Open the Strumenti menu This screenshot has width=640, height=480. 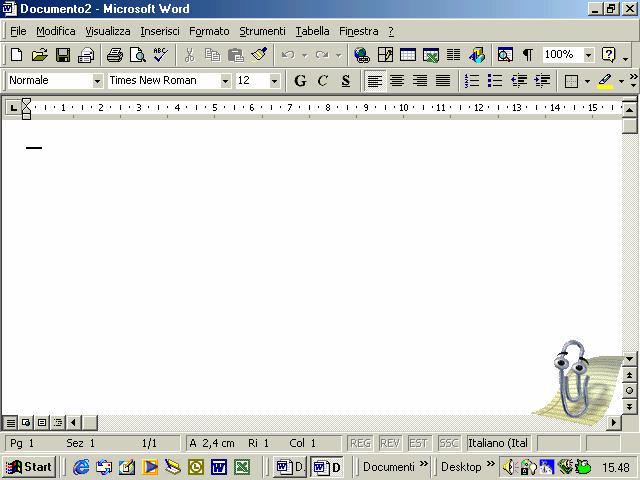(x=262, y=31)
